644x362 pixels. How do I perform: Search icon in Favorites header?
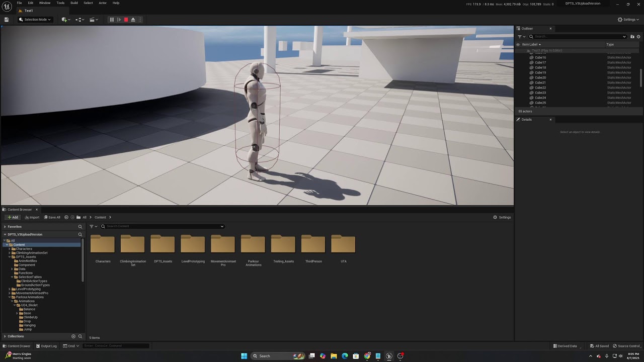pyautogui.click(x=80, y=227)
